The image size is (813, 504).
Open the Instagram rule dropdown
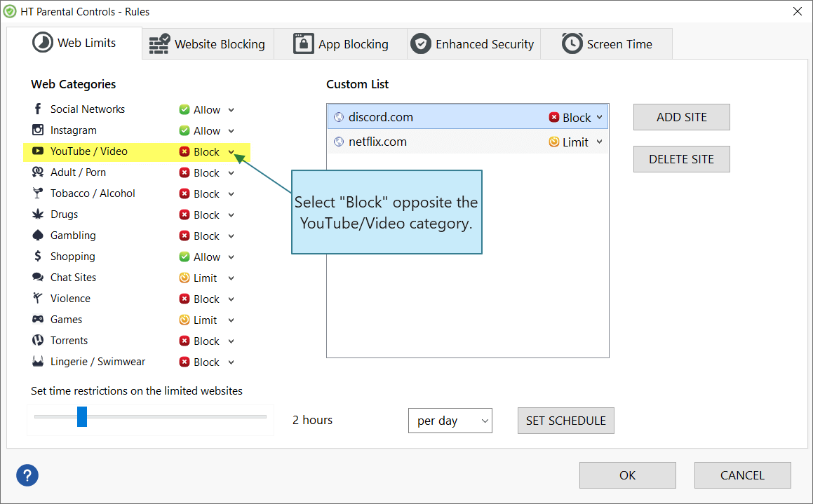coord(231,131)
